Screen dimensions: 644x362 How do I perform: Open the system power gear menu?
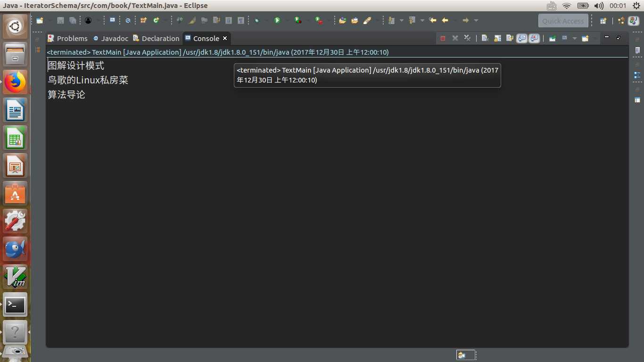click(x=636, y=6)
